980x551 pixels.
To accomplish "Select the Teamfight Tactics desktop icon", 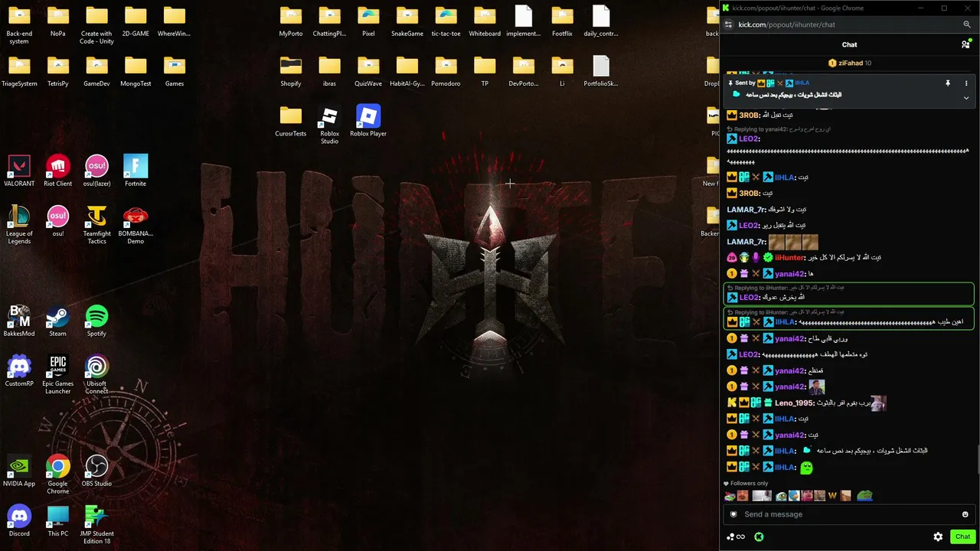I will click(96, 225).
